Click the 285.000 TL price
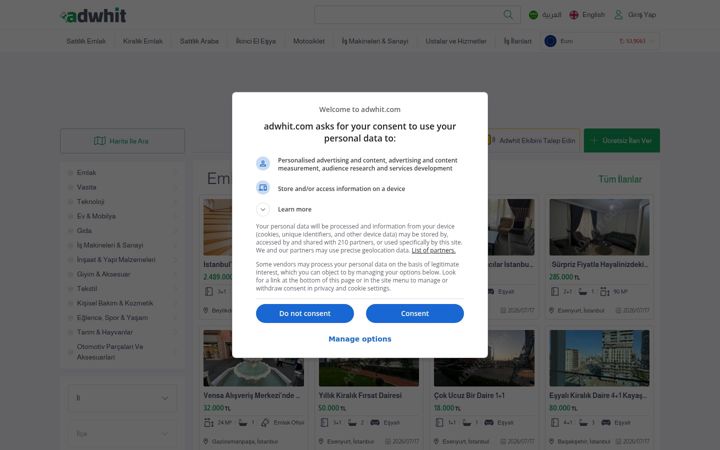720x450 pixels. point(564,277)
